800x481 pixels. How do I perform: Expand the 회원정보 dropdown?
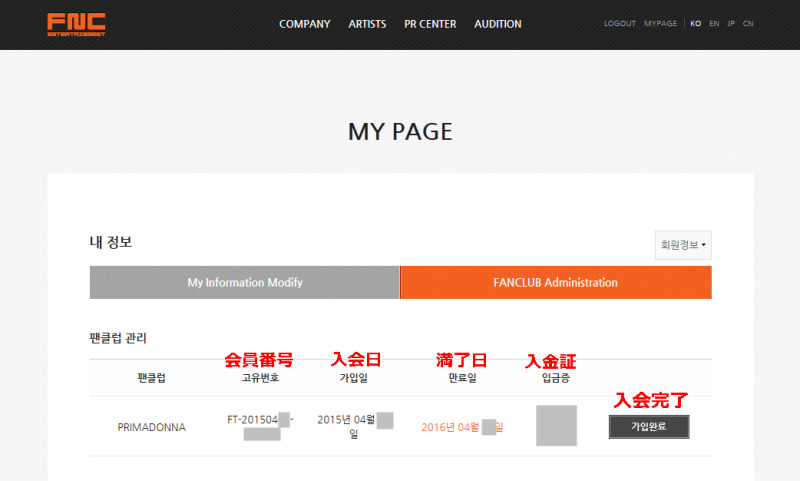pyautogui.click(x=683, y=244)
